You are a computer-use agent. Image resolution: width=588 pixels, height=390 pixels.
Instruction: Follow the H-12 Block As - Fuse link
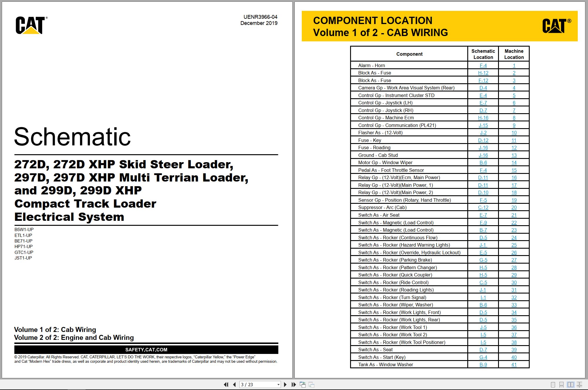483,73
